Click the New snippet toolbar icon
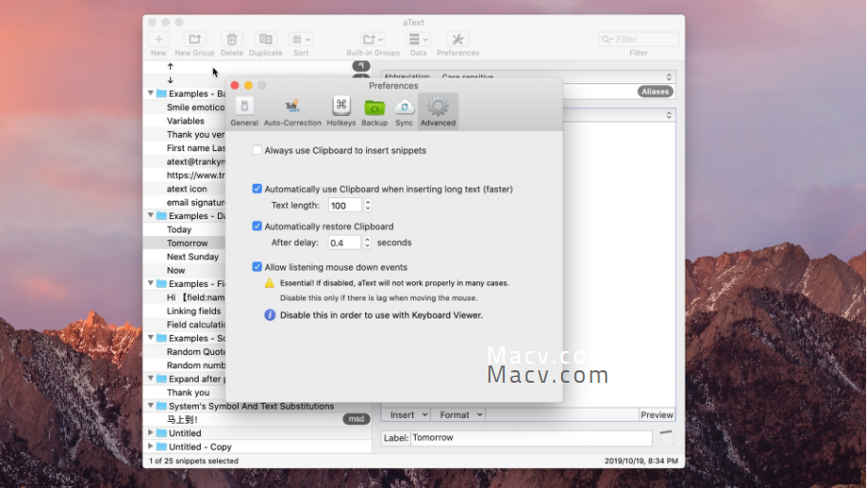The height and width of the screenshot is (488, 868). click(159, 39)
